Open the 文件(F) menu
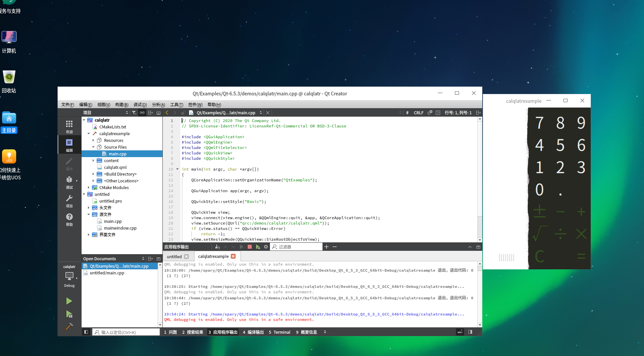 point(68,105)
